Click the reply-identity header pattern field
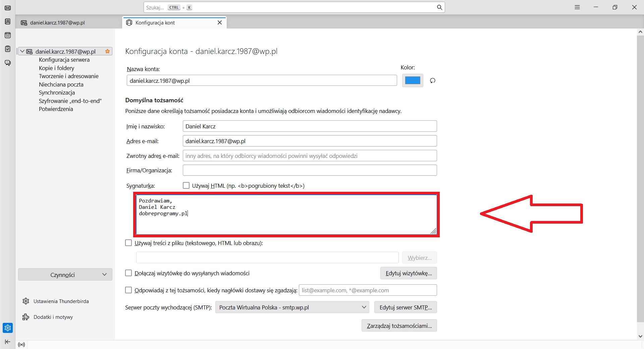 (x=368, y=290)
